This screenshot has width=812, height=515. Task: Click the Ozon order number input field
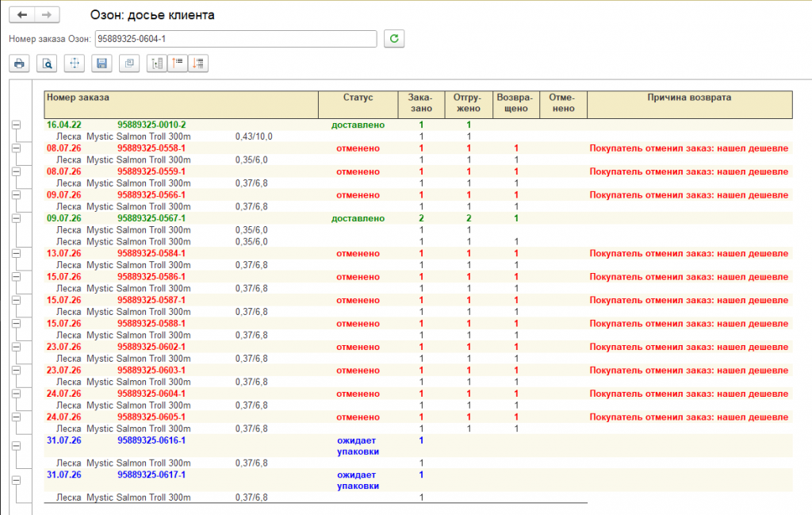tap(236, 39)
